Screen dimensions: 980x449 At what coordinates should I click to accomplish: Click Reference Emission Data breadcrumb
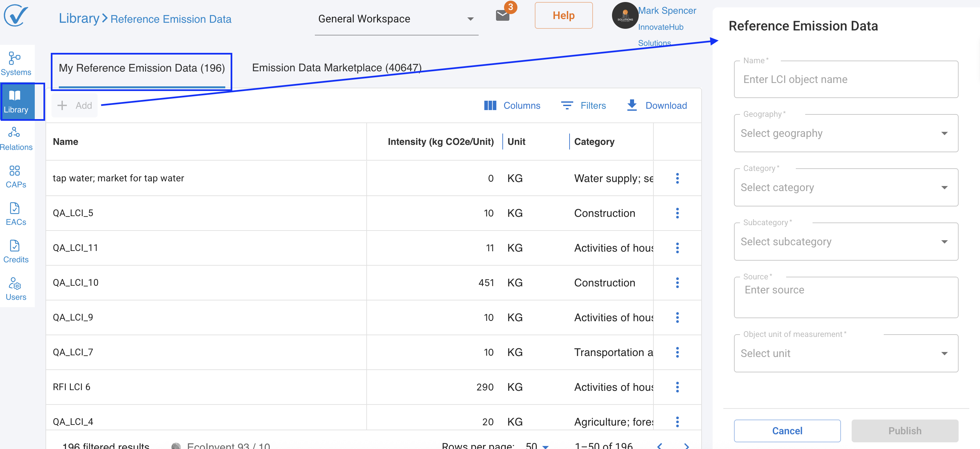(x=171, y=19)
